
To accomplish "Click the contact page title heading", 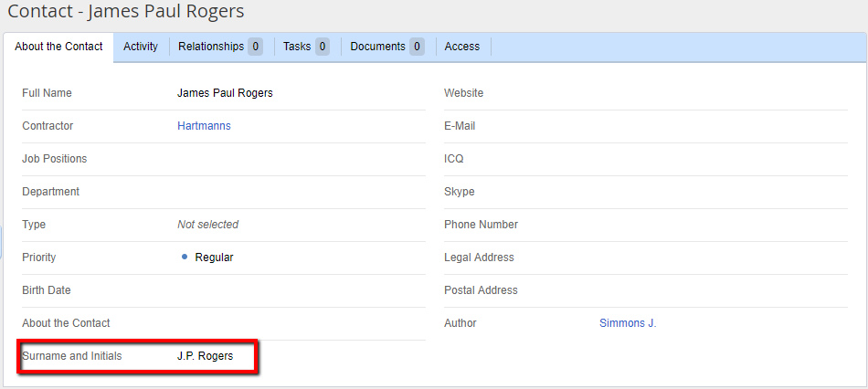I will [126, 13].
